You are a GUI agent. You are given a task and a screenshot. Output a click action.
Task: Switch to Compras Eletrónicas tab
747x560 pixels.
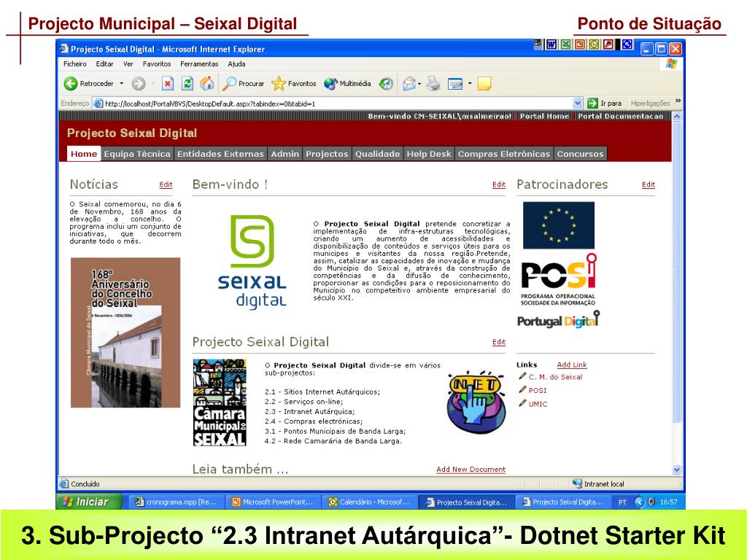(x=504, y=154)
